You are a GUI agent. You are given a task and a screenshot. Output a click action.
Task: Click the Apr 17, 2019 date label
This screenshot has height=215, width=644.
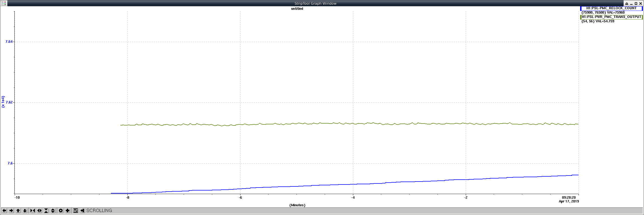[x=569, y=201]
